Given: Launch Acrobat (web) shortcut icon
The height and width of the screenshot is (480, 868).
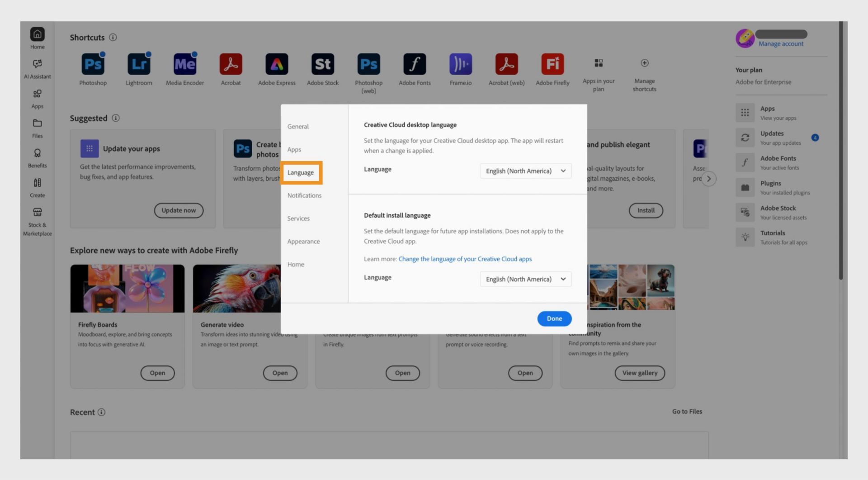Looking at the screenshot, I should (x=506, y=64).
